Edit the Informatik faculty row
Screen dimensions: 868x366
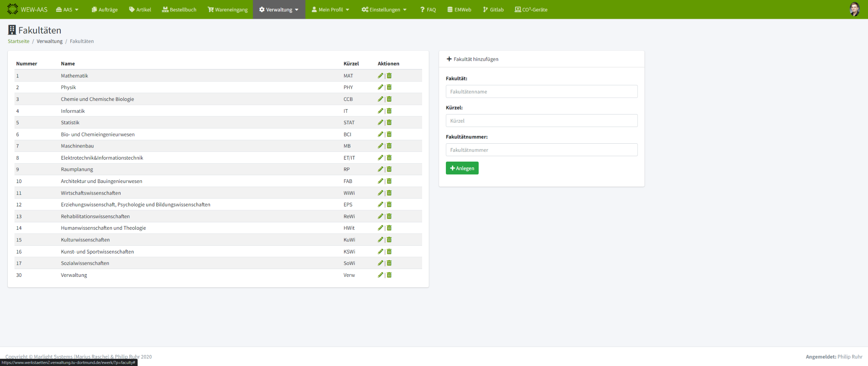click(x=380, y=111)
